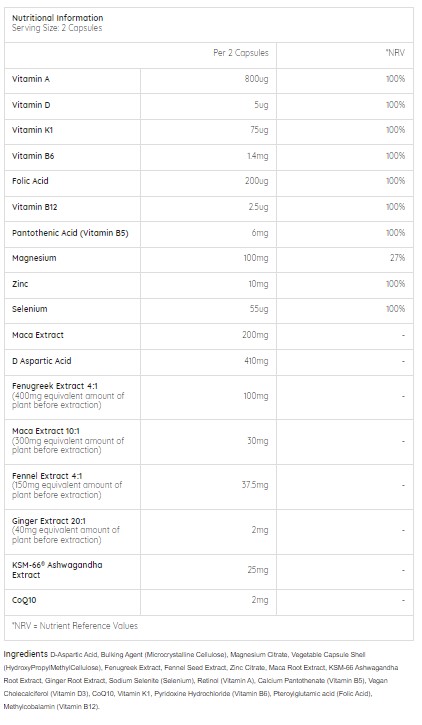Select the Ginger Extract 20:1 label
Image resolution: width=422 pixels, height=725 pixels.
click(49, 521)
